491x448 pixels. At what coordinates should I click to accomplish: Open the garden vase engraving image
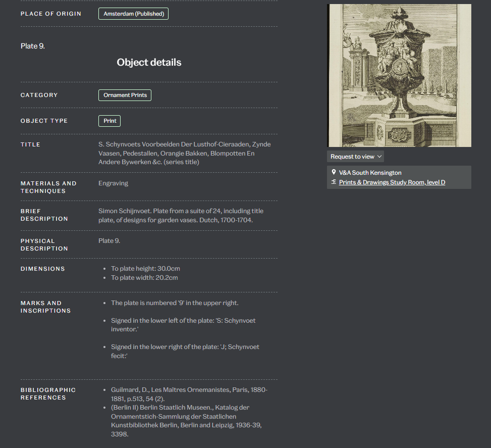[399, 76]
